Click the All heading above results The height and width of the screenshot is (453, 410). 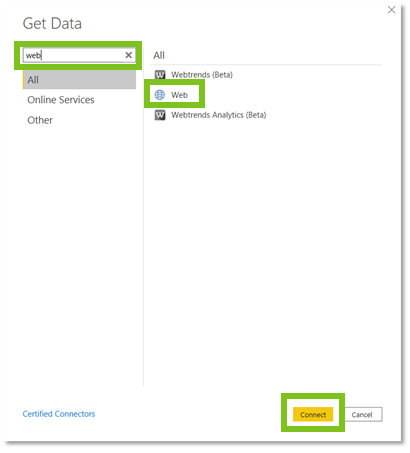[x=159, y=55]
